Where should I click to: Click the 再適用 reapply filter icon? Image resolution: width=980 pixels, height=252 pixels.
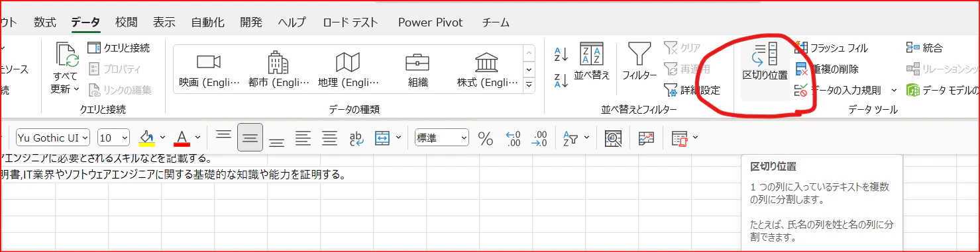click(x=686, y=69)
